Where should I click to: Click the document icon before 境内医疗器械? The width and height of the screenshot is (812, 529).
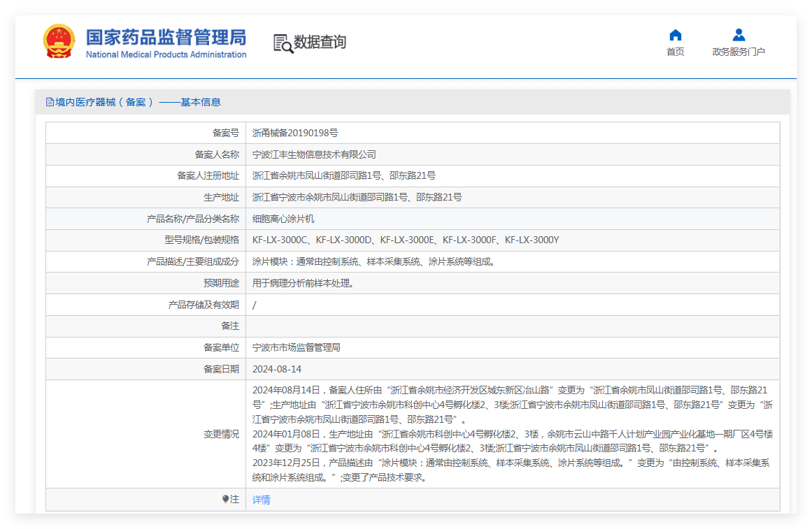(50, 102)
